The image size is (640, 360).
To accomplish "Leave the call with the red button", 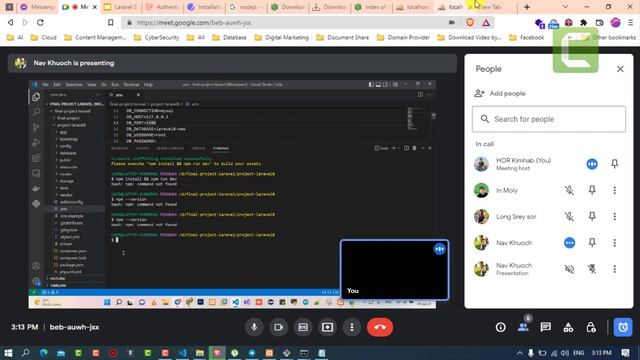I will [x=380, y=327].
